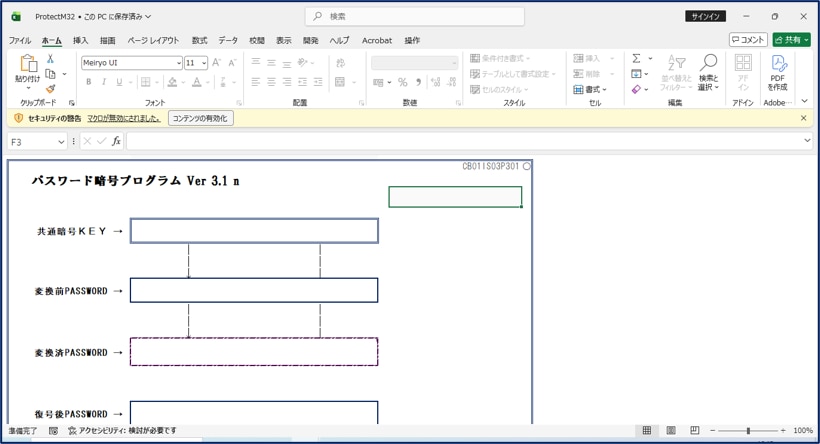The width and height of the screenshot is (820, 444).
Task: Click the zoom slider handle
Action: pos(748,430)
